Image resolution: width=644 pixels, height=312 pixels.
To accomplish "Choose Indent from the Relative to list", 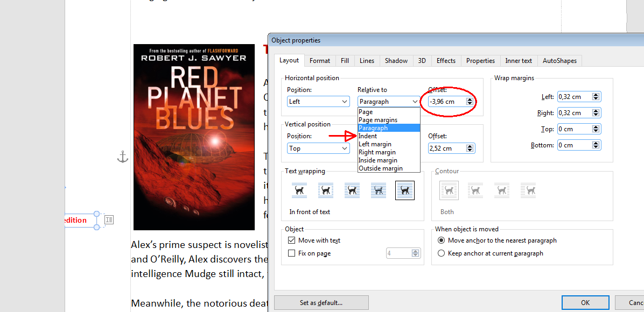I will point(368,136).
